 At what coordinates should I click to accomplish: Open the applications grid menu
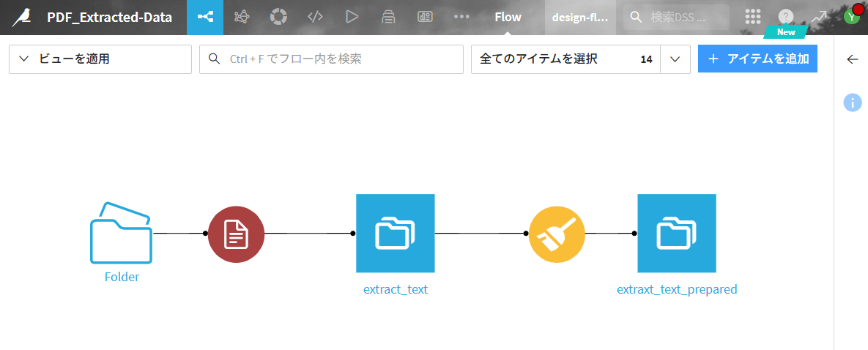[x=752, y=17]
